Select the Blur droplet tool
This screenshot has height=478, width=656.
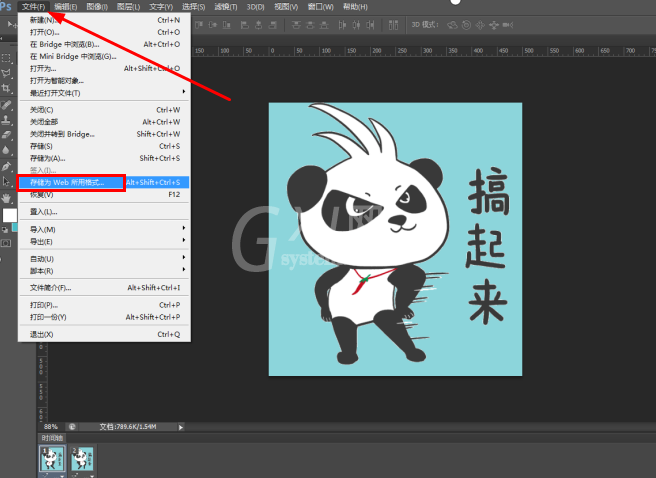(x=6, y=150)
